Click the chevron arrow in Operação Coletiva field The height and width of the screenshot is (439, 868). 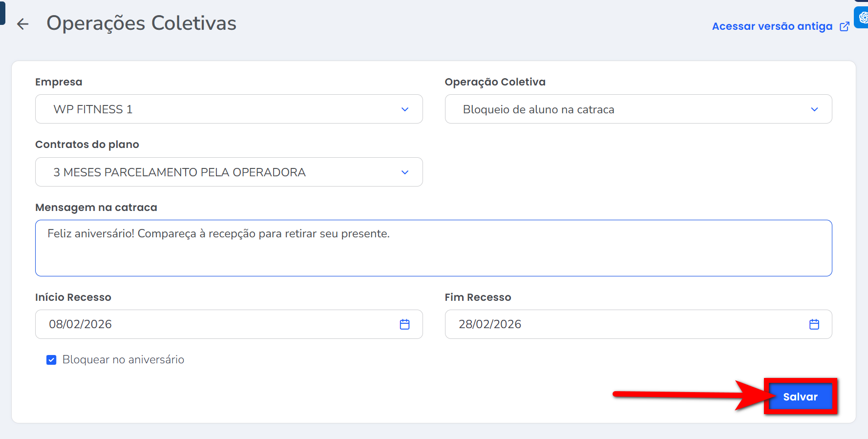coord(814,109)
